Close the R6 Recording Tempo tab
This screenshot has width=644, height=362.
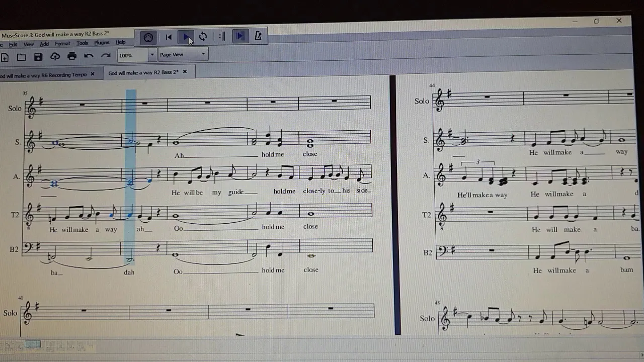92,74
